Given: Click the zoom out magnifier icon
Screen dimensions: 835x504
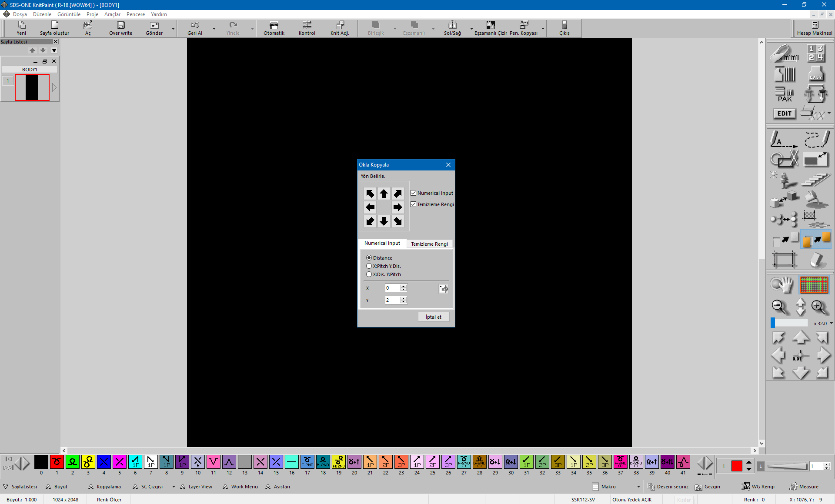Looking at the screenshot, I should 779,307.
